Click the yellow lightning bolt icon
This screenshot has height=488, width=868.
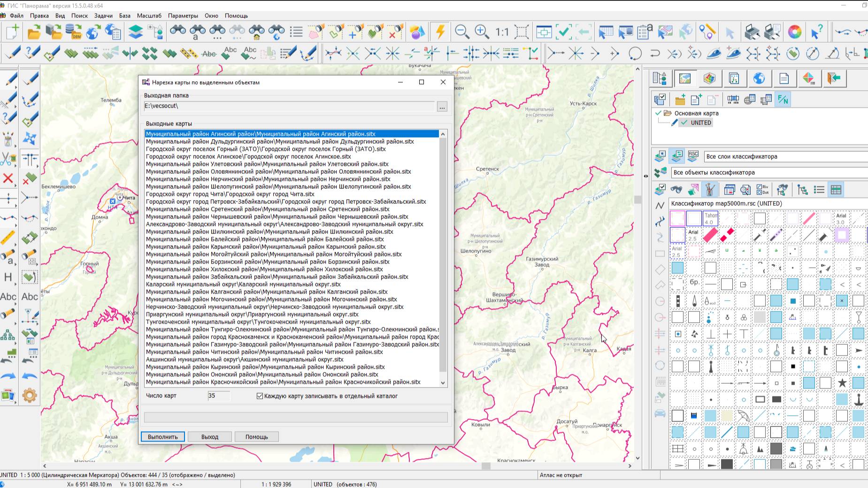click(x=440, y=32)
